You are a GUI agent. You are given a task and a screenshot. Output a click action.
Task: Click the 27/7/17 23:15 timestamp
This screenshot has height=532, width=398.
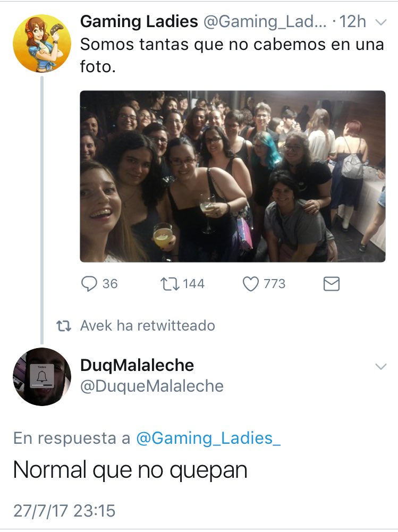coord(64,511)
